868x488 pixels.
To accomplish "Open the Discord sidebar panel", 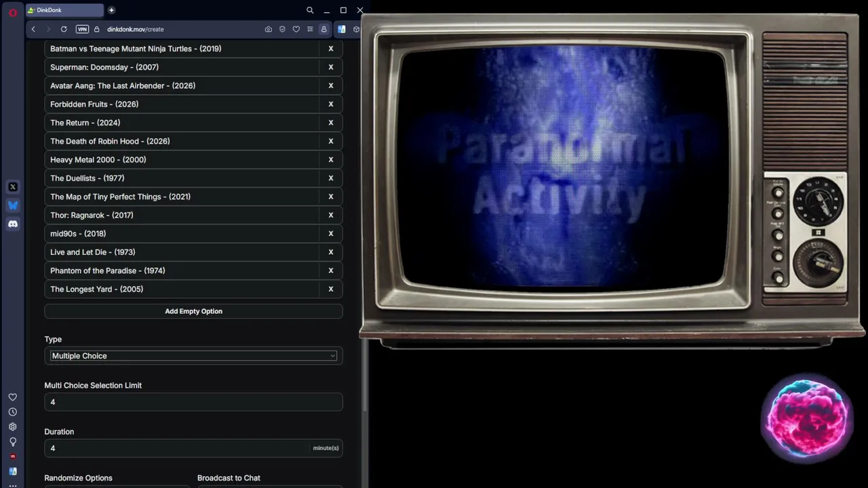I will point(13,224).
